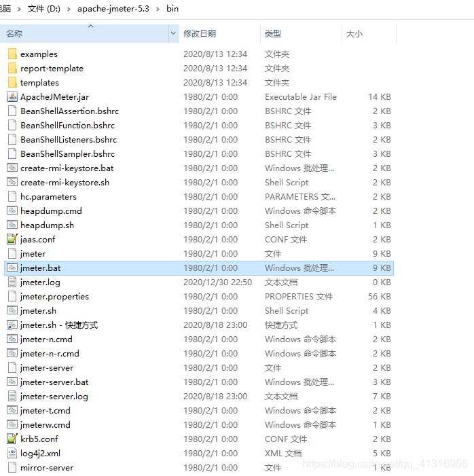Click the heapdump.sh script icon

point(12,225)
